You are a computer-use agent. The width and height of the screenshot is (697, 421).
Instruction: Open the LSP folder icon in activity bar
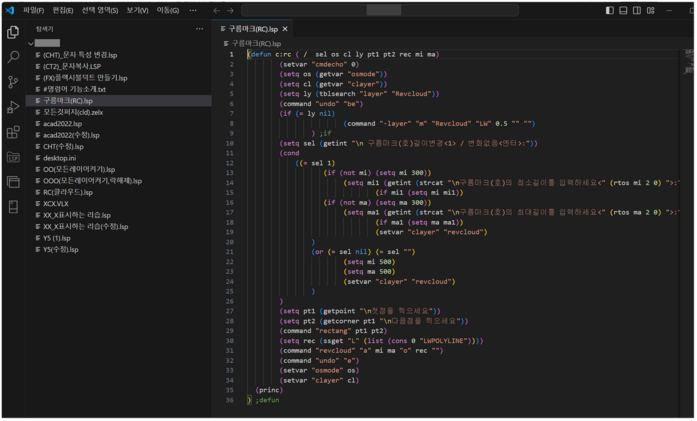[x=13, y=157]
